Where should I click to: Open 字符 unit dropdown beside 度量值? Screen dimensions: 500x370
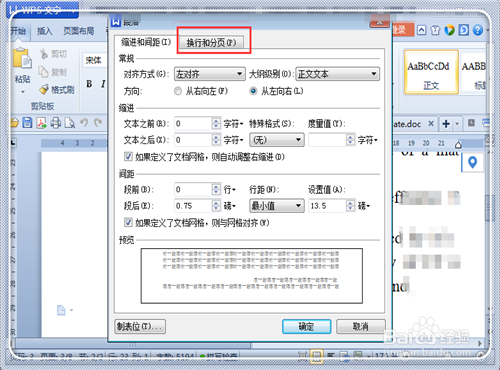[368, 140]
